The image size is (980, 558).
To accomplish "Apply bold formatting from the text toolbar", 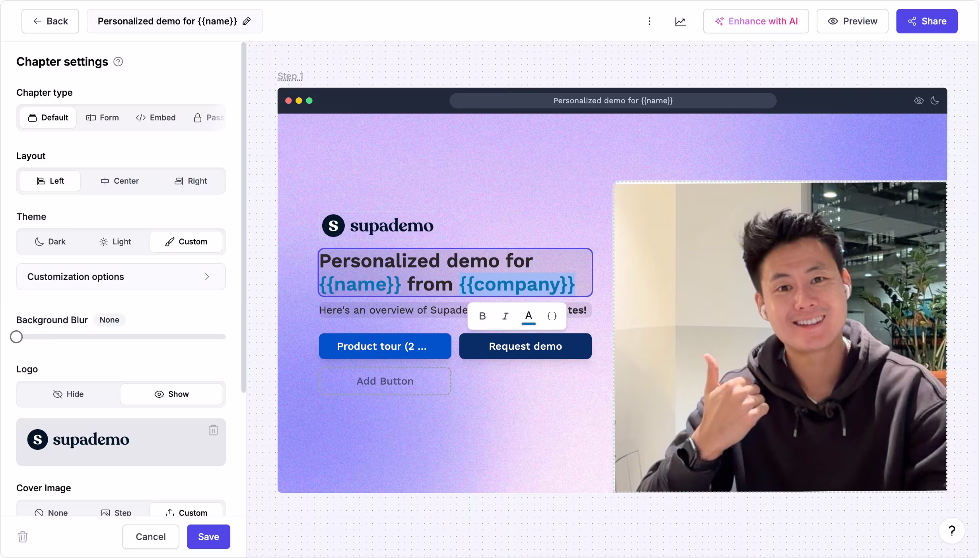I will click(x=482, y=316).
